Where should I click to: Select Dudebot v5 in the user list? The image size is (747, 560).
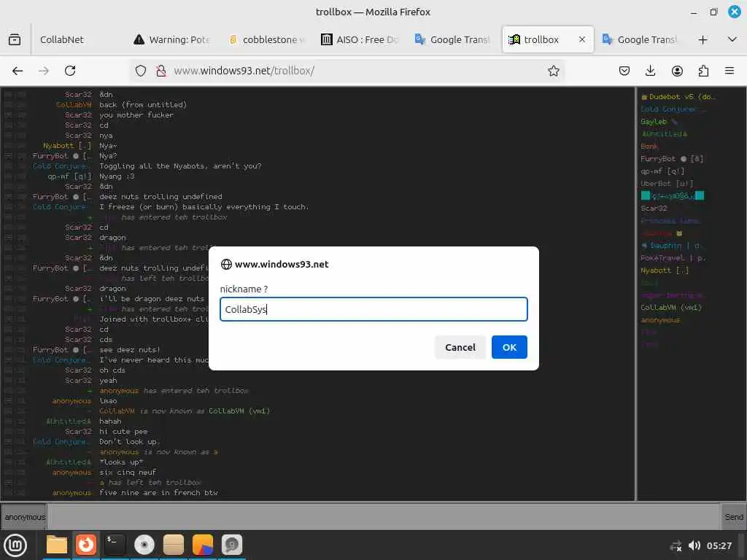point(678,97)
